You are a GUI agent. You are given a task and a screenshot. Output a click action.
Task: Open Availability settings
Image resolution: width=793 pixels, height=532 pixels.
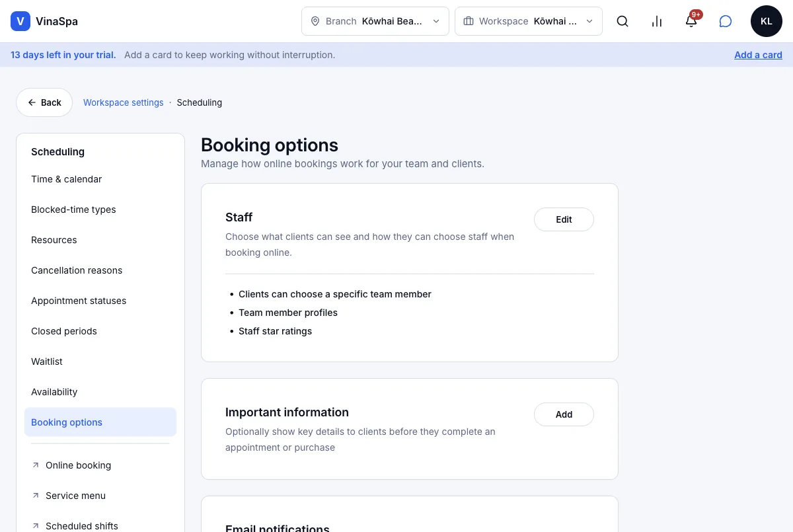tap(100, 392)
